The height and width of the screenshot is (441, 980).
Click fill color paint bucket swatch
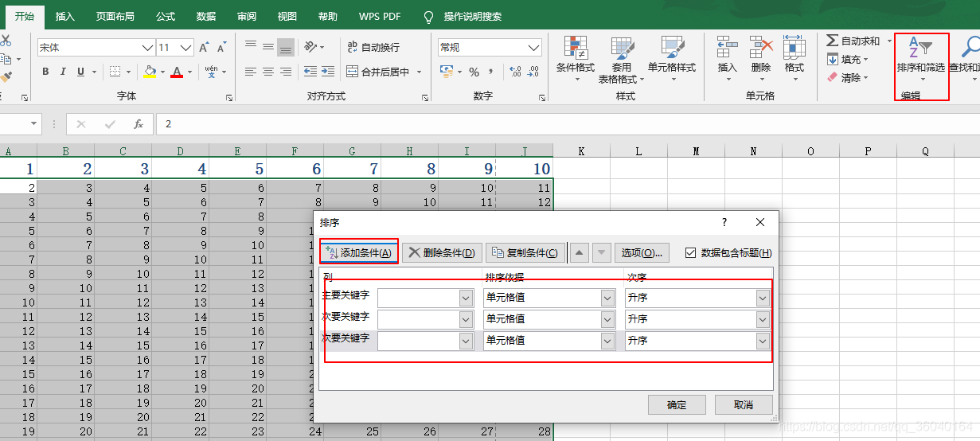pyautogui.click(x=150, y=72)
